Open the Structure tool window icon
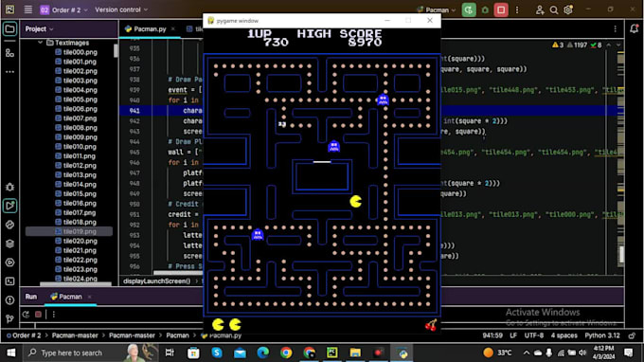Screen dimensions: 644x362 click(x=9, y=53)
